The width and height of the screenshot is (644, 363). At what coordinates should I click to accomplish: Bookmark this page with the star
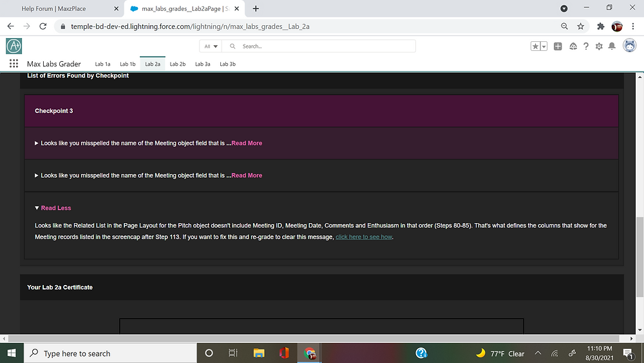[580, 26]
